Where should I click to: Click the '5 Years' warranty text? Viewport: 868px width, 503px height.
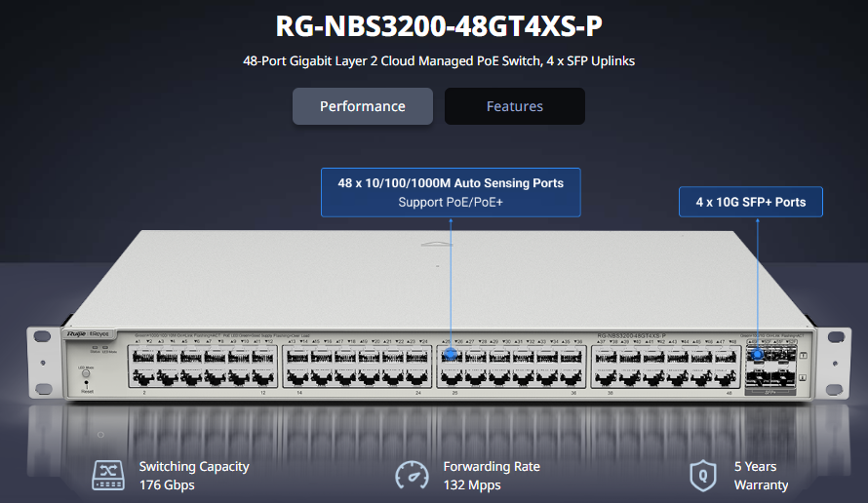pyautogui.click(x=755, y=467)
